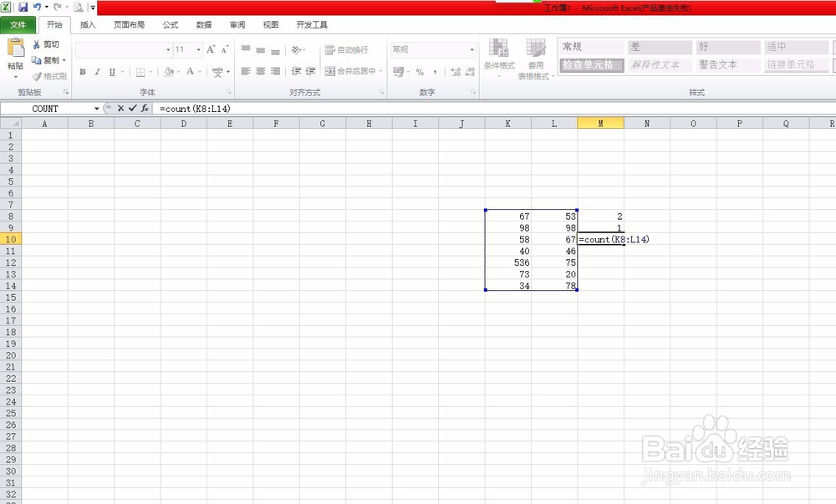Apply the 检查单元格 cell style
836x504 pixels.
tap(590, 64)
